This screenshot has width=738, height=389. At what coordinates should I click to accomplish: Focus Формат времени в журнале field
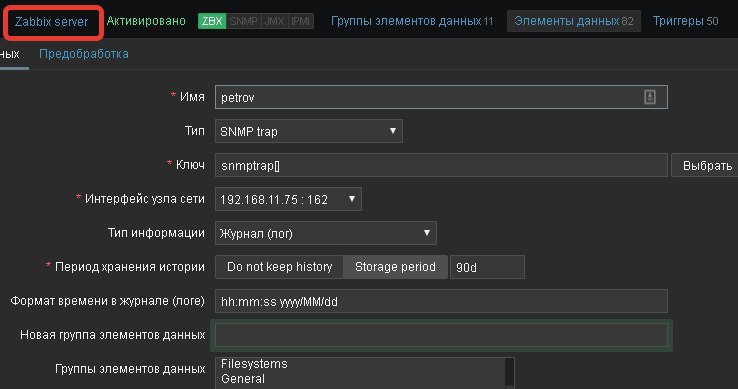point(441,301)
